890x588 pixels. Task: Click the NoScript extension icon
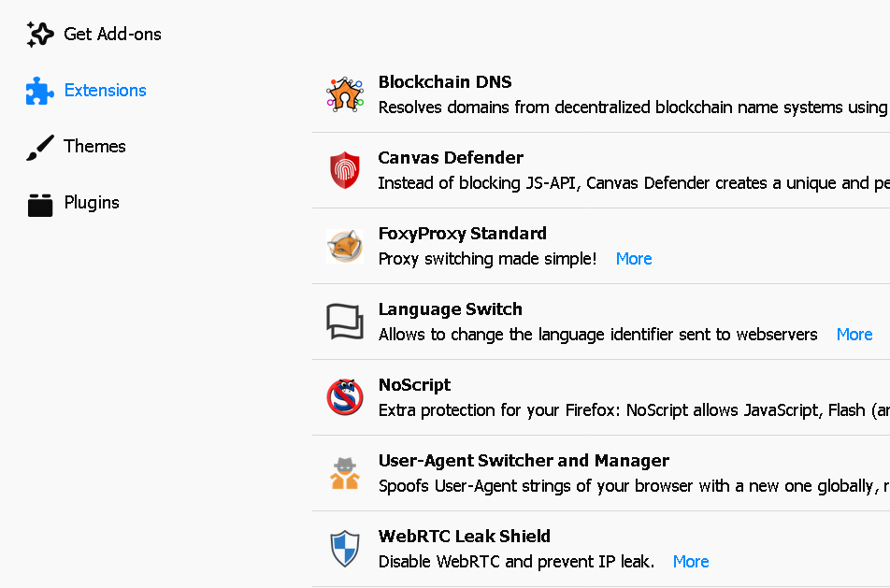(x=345, y=397)
